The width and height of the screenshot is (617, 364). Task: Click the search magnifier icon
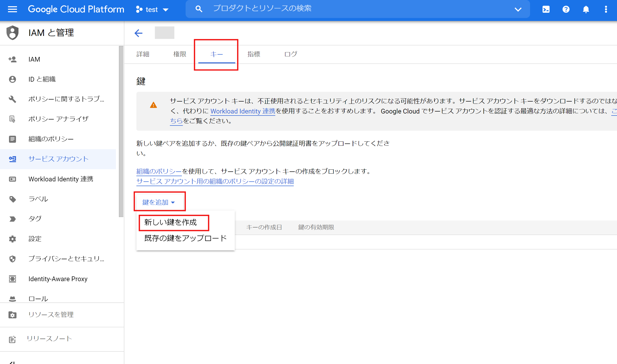pos(199,9)
